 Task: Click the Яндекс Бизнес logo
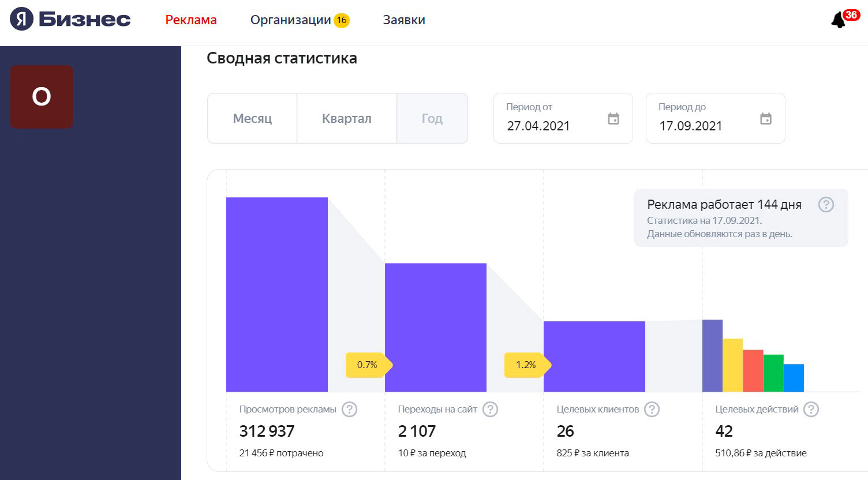(70, 19)
